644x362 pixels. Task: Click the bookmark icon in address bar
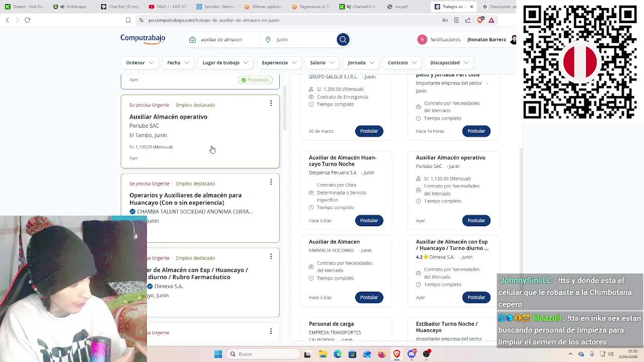128,20
